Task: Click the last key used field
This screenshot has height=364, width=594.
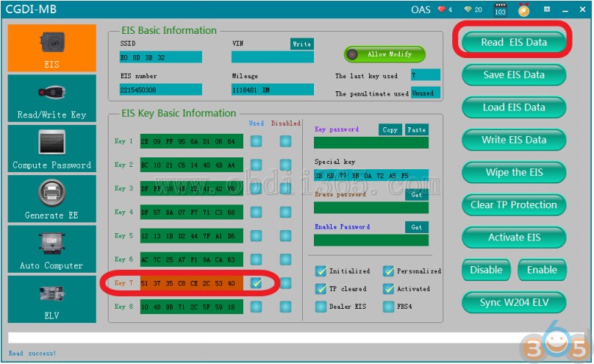Action: point(426,75)
